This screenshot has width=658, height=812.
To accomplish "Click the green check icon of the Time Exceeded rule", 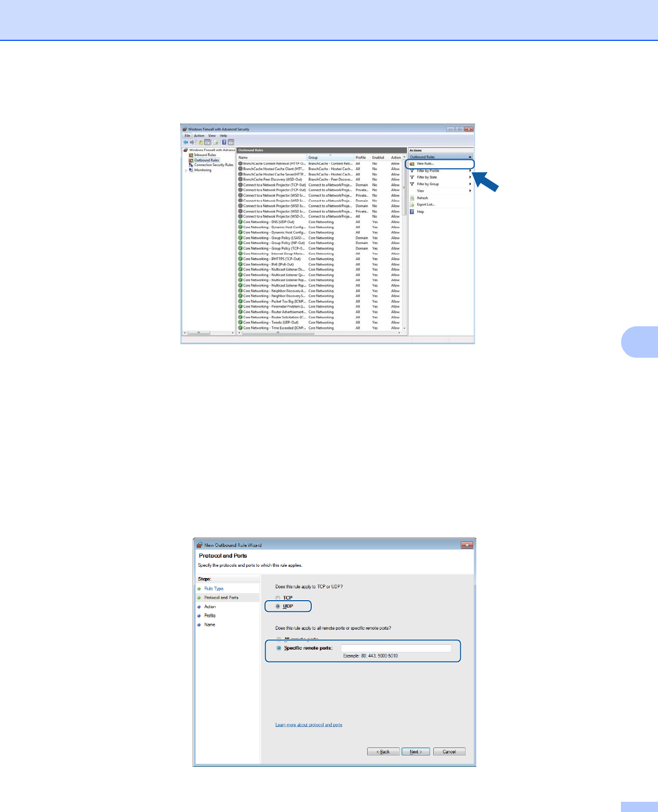I will [240, 327].
